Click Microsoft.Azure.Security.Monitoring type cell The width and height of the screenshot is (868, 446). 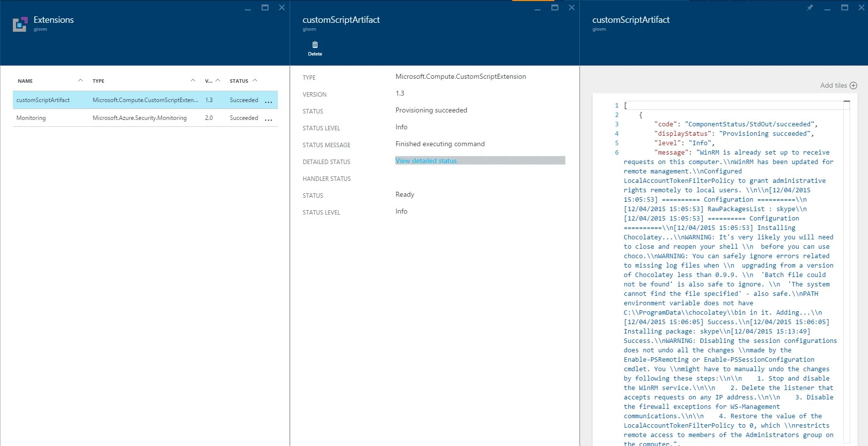(x=140, y=118)
